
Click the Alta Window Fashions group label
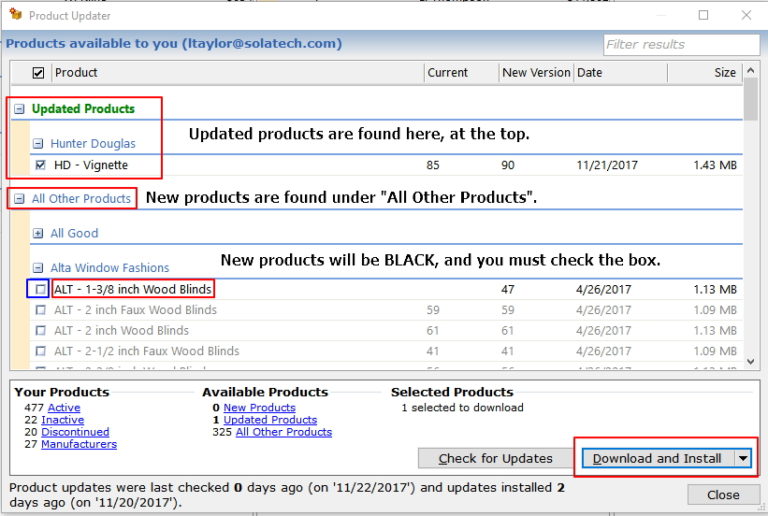click(109, 268)
